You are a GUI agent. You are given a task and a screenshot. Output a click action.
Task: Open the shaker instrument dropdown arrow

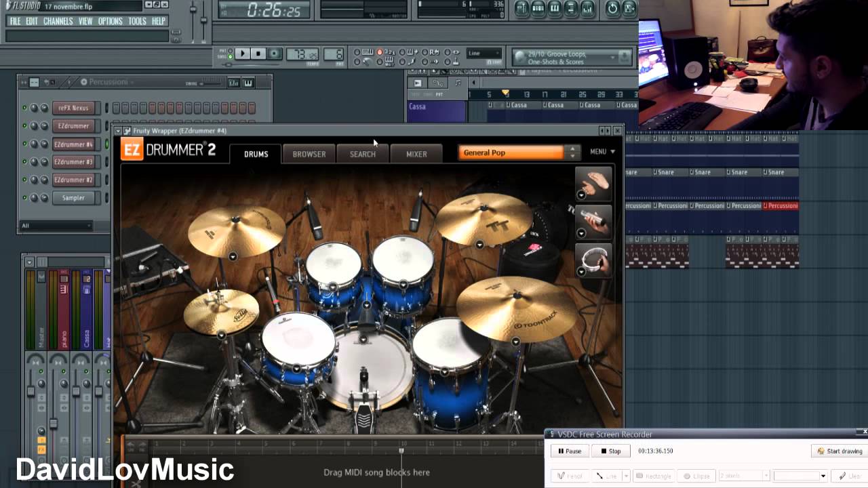[x=581, y=233]
